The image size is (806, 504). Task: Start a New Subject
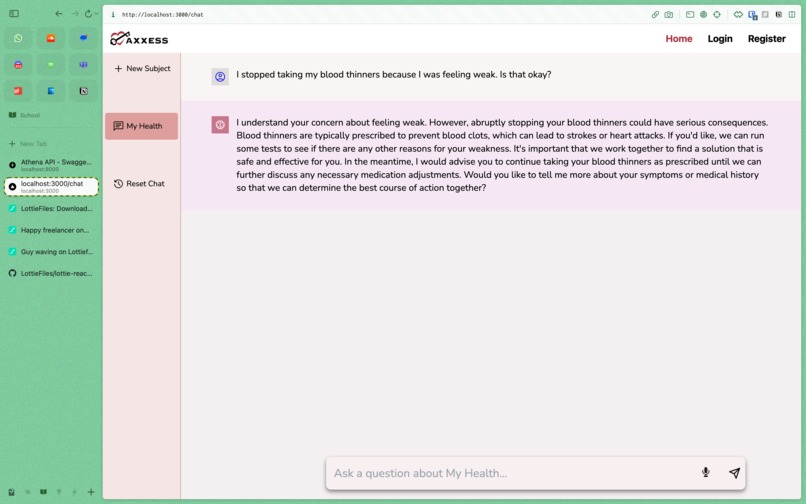(x=142, y=68)
